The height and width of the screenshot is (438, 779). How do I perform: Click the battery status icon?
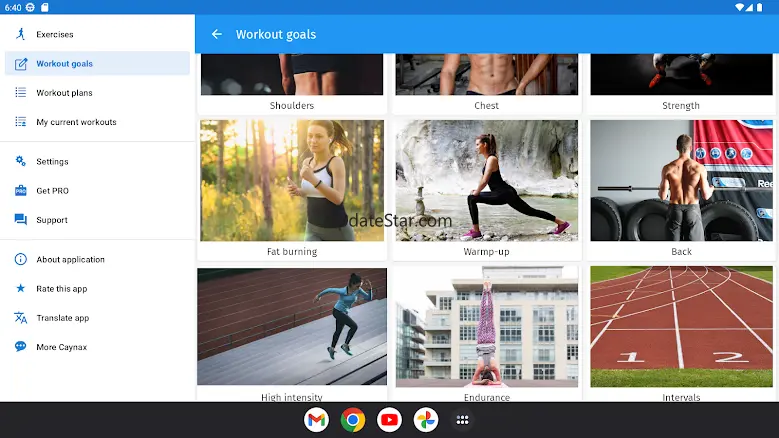(760, 7)
